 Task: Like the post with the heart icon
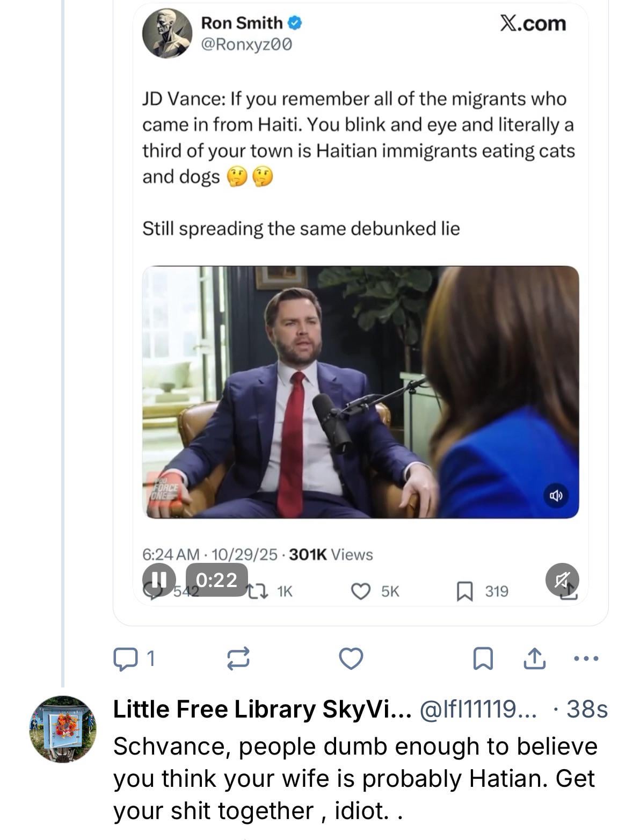point(351,658)
